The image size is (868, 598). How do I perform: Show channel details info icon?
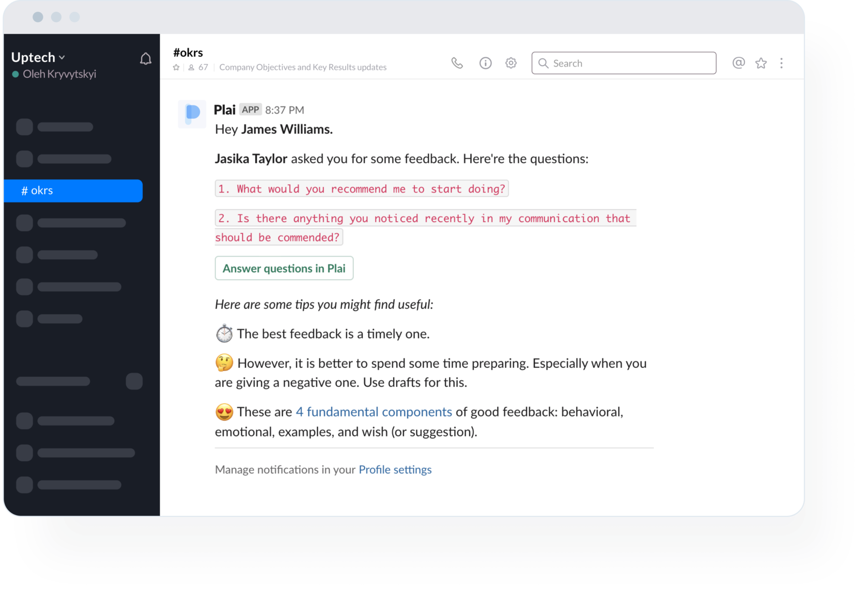pyautogui.click(x=485, y=63)
